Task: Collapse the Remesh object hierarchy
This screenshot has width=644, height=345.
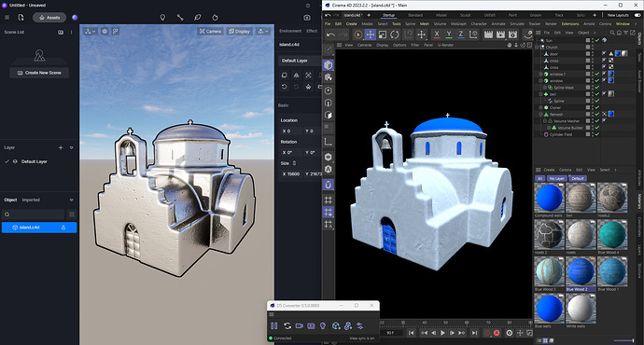Action: 540,115
